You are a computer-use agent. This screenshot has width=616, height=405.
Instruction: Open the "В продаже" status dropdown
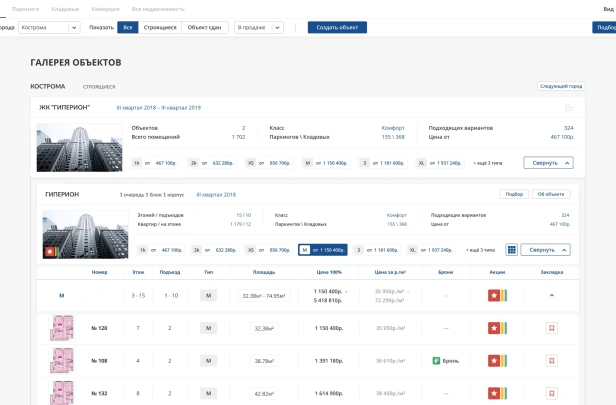[x=259, y=27]
